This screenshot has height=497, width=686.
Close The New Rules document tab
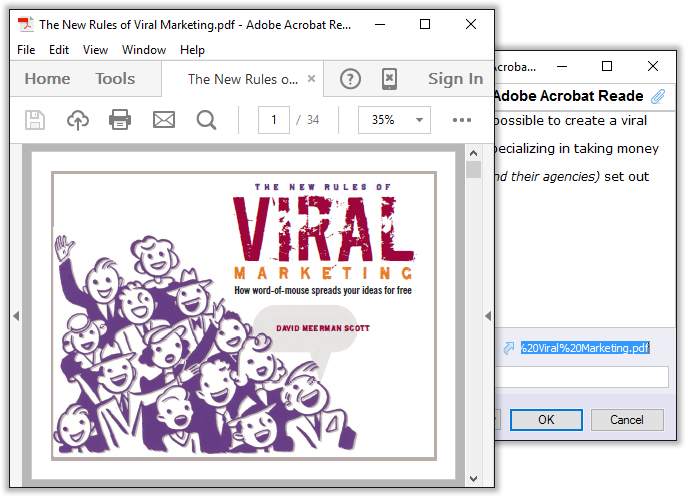coord(311,79)
